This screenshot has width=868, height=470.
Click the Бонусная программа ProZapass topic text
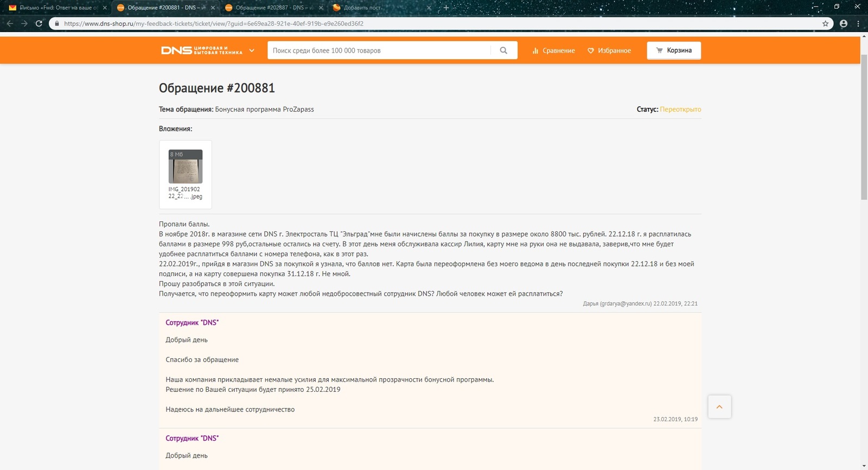pos(265,109)
